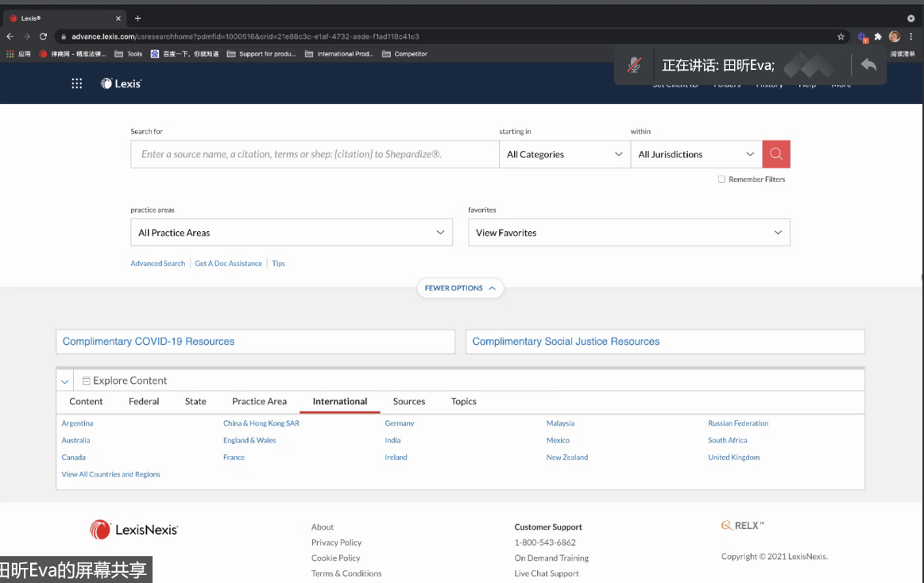Open the All Categories dropdown
924x583 pixels.
[x=565, y=154]
